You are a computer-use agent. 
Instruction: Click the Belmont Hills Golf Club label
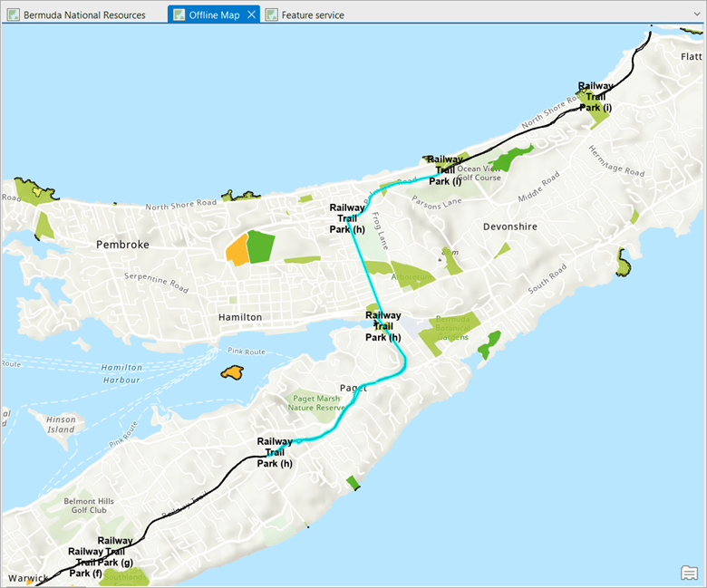(x=89, y=506)
